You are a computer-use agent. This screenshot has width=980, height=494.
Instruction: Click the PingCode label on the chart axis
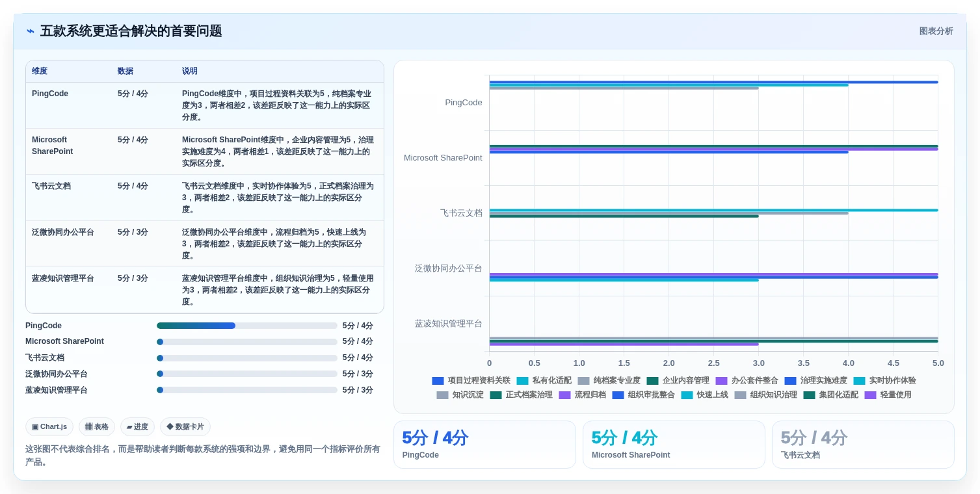464,103
